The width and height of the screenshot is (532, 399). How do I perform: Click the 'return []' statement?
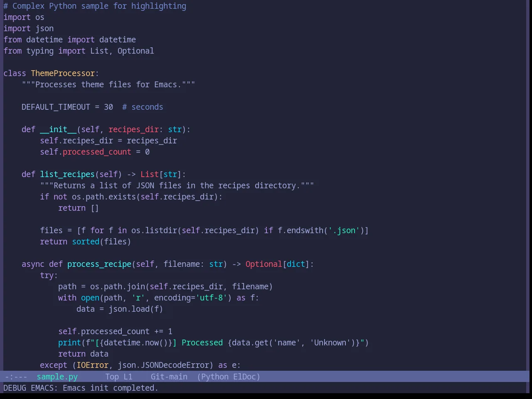tap(79, 208)
